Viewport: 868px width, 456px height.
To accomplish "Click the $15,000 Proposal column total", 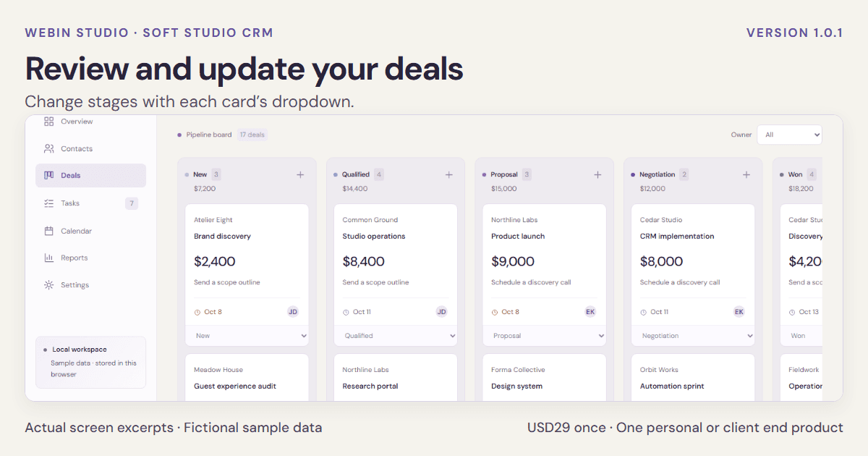I will 504,189.
